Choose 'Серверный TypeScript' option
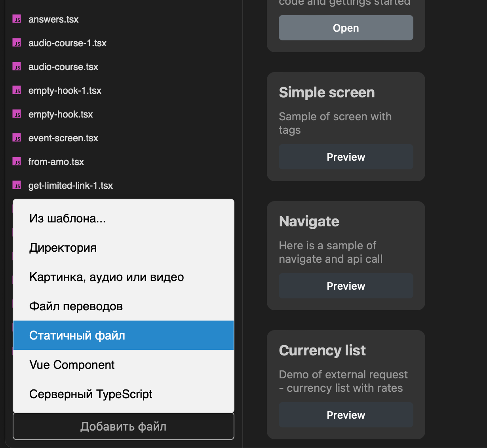 124,394
